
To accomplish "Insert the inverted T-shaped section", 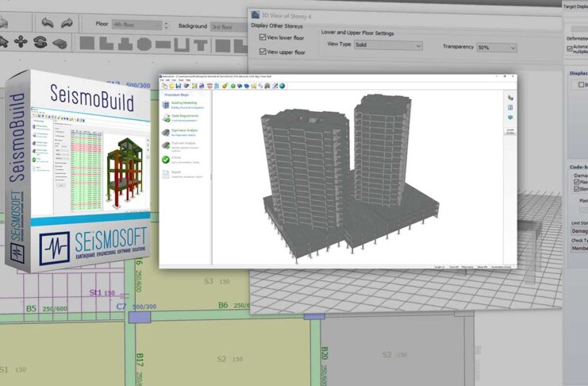I will (125, 44).
